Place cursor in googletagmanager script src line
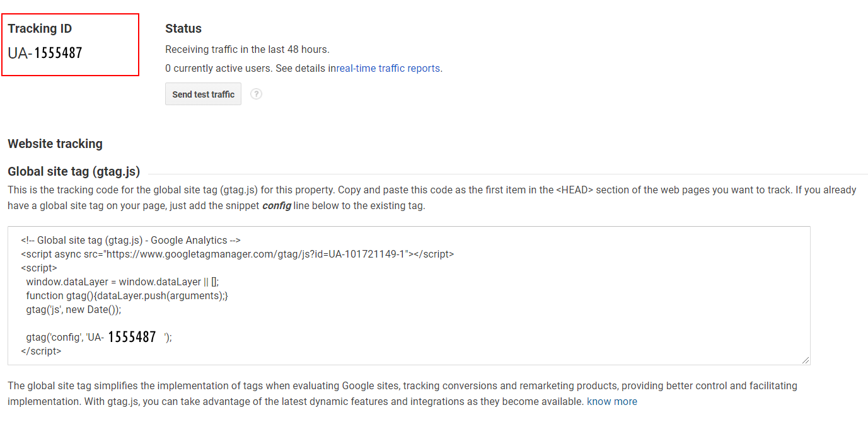 (x=237, y=254)
